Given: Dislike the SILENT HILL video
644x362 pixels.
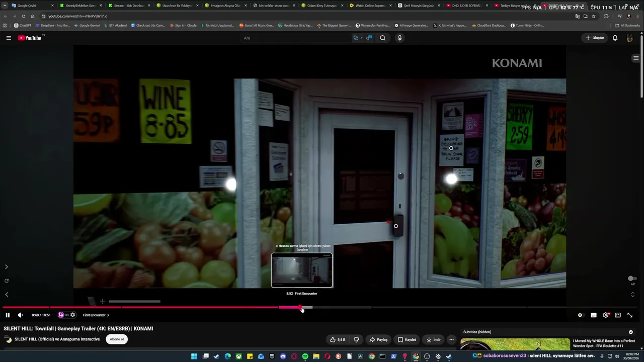Looking at the screenshot, I should 356,339.
